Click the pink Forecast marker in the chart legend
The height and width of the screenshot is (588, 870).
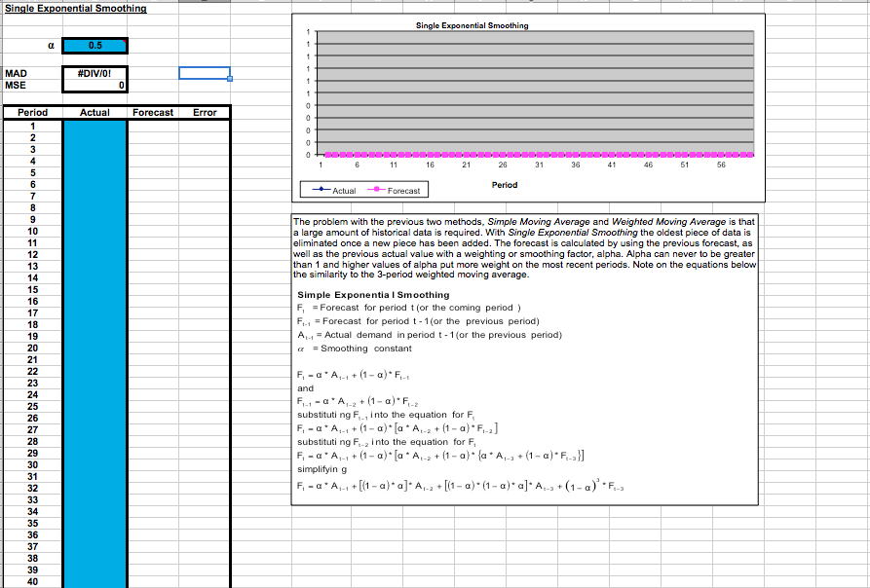[377, 189]
